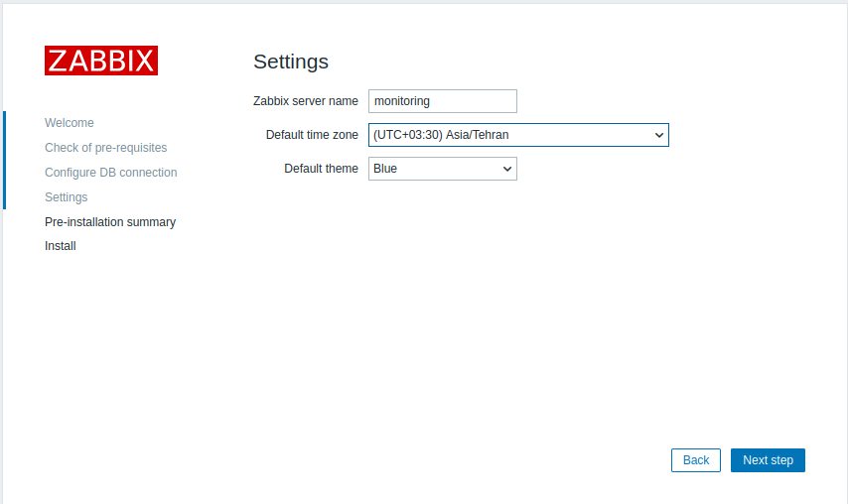Image resolution: width=848 pixels, height=504 pixels.
Task: Click the Default theme chevron arrow
Action: (507, 169)
